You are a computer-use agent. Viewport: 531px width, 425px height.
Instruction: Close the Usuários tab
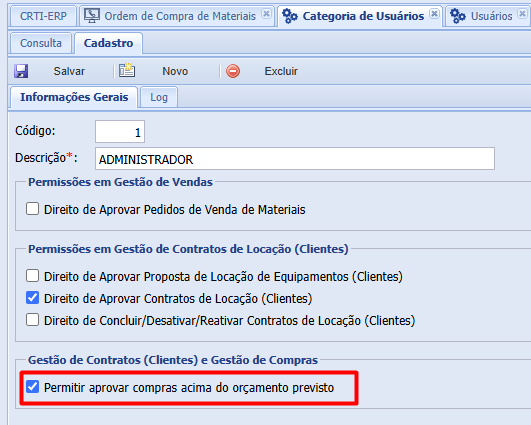[x=523, y=14]
